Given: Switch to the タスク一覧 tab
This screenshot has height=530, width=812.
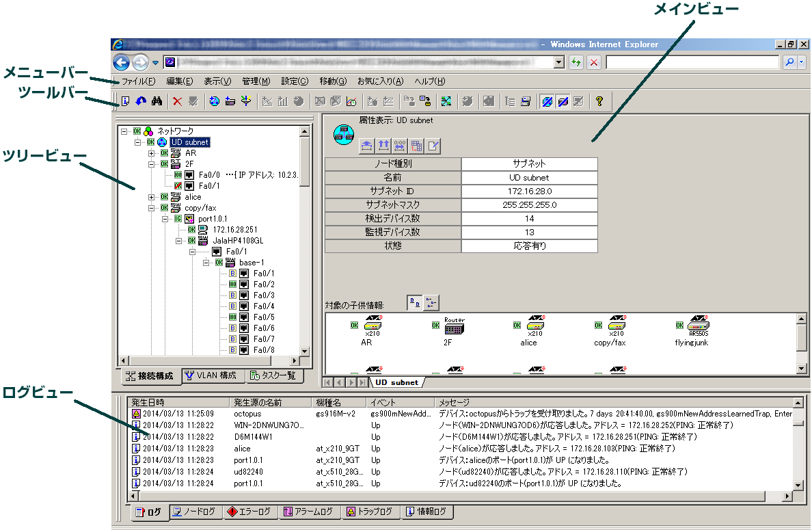Looking at the screenshot, I should (x=273, y=375).
